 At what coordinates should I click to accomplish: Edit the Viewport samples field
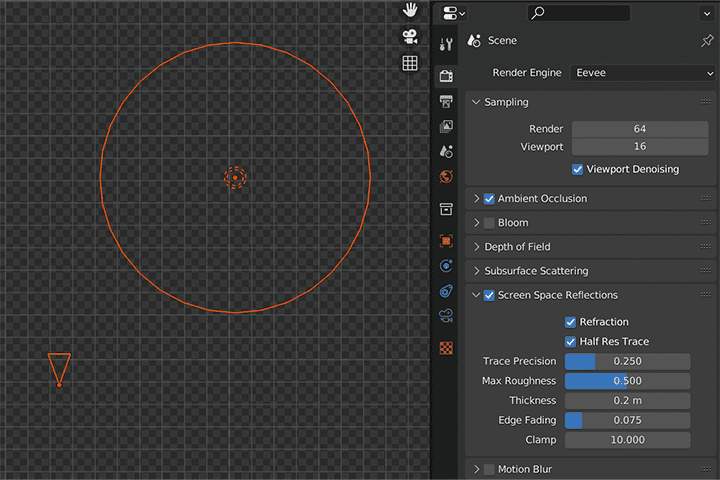[x=640, y=147]
